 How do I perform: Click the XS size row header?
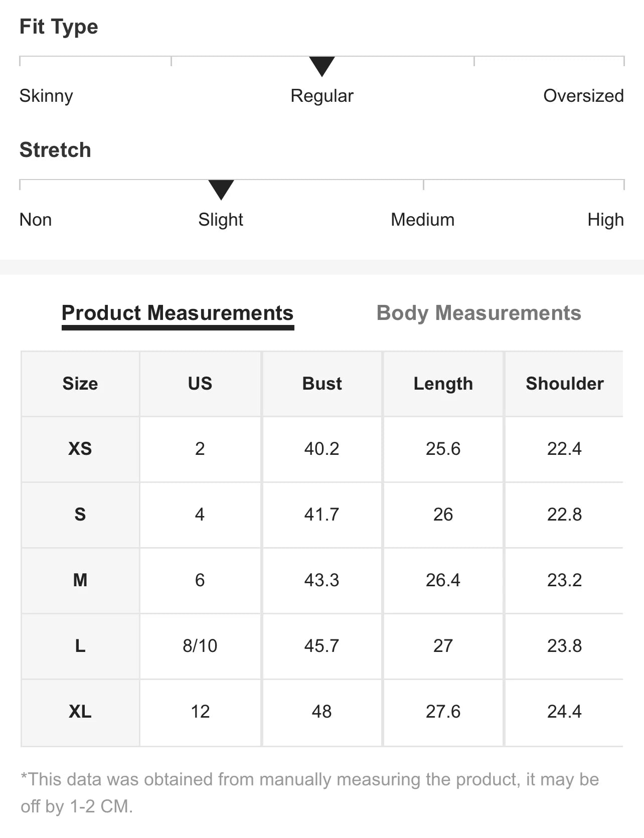tap(80, 449)
